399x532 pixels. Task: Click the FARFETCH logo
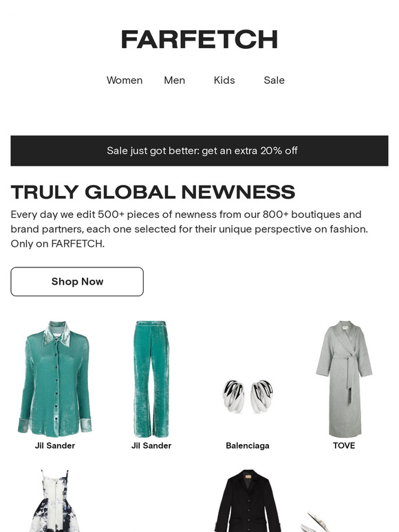(199, 40)
